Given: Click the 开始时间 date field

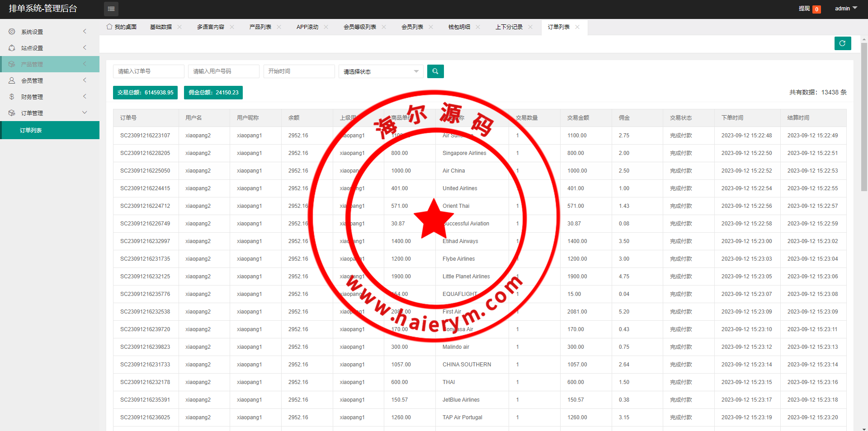Looking at the screenshot, I should [x=299, y=71].
